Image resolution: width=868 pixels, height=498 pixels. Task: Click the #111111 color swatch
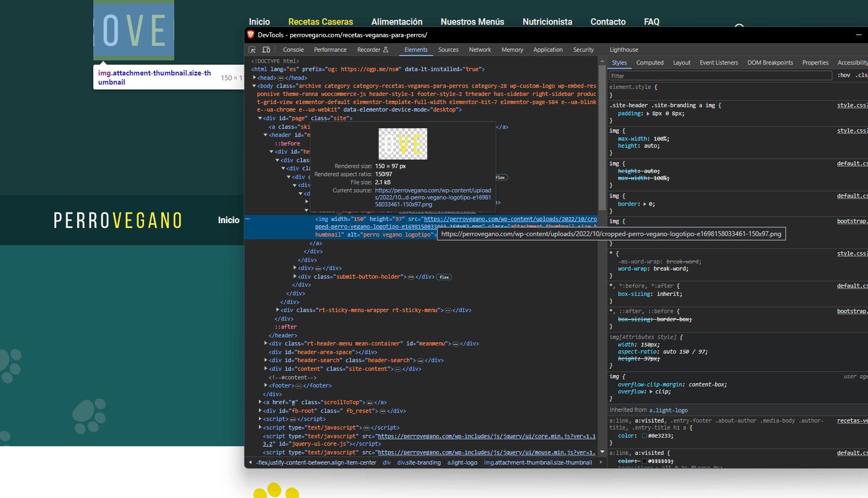(x=644, y=461)
